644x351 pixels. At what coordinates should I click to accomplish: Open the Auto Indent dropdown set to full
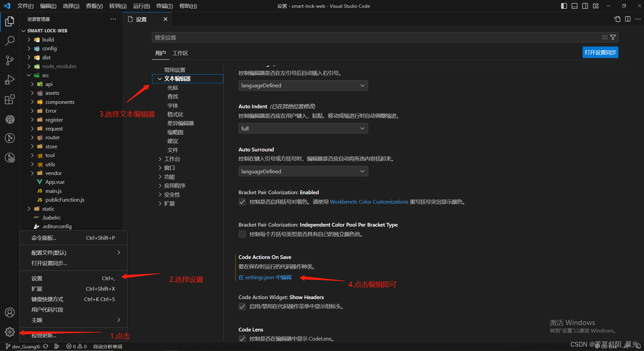pyautogui.click(x=303, y=128)
